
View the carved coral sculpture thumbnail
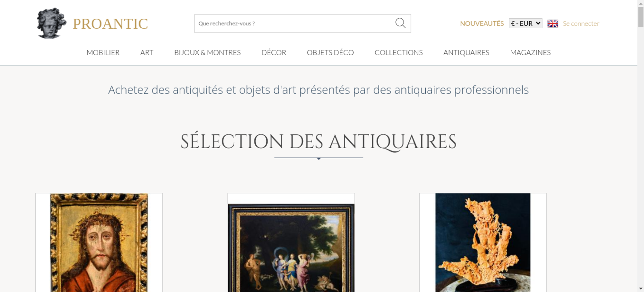(x=483, y=243)
